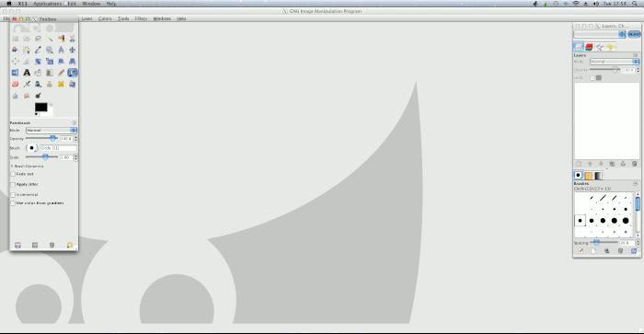644x334 pixels.
Task: Select the Move tool
Action: (73, 50)
